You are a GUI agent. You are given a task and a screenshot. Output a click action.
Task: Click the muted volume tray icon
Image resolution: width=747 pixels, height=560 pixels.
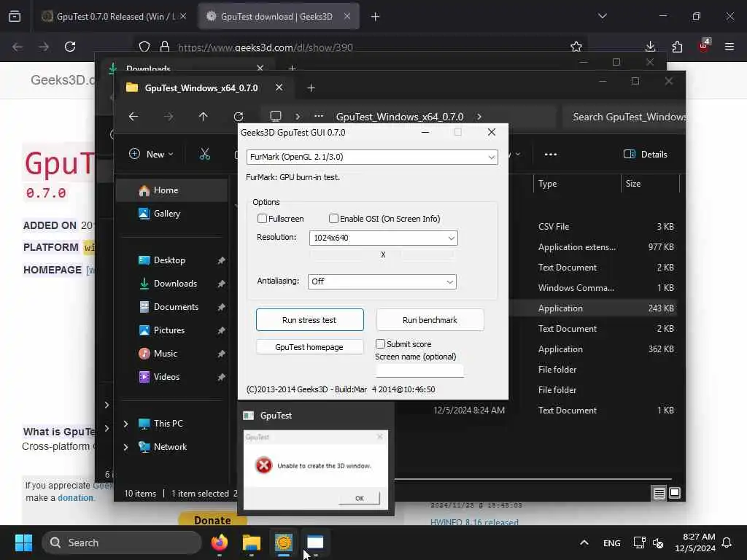click(x=659, y=542)
